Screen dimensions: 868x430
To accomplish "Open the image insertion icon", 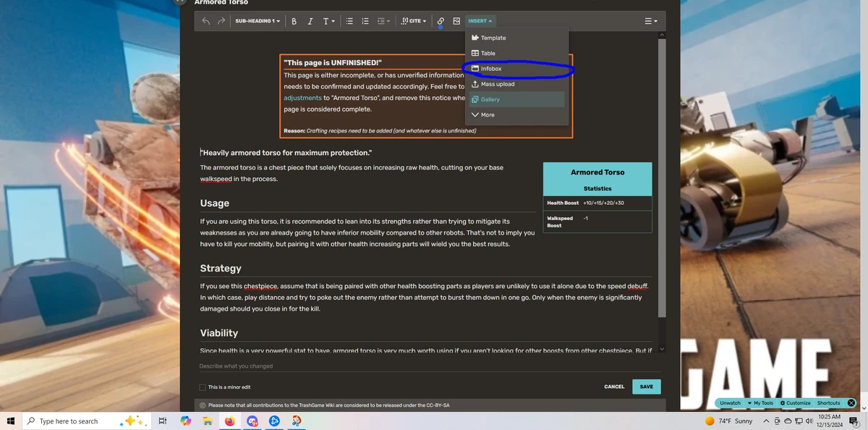I will point(456,21).
